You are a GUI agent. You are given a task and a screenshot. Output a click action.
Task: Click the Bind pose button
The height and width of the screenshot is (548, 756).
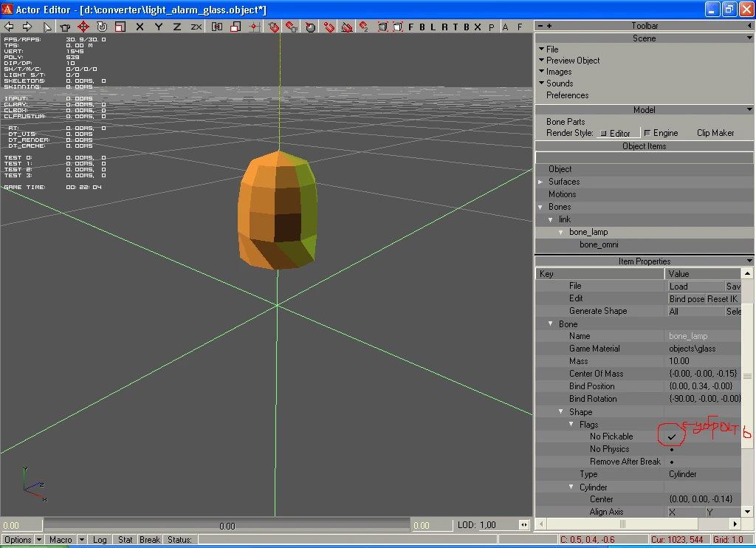[687, 298]
